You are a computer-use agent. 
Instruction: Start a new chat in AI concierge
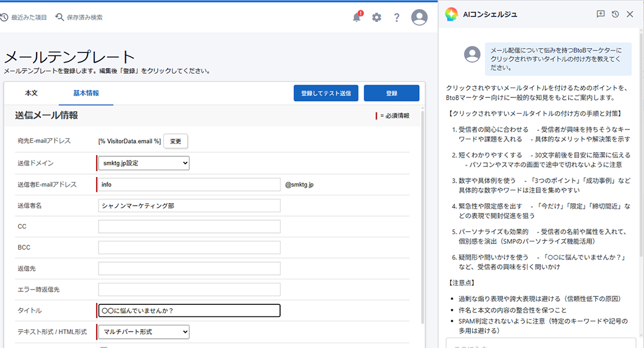tap(600, 14)
